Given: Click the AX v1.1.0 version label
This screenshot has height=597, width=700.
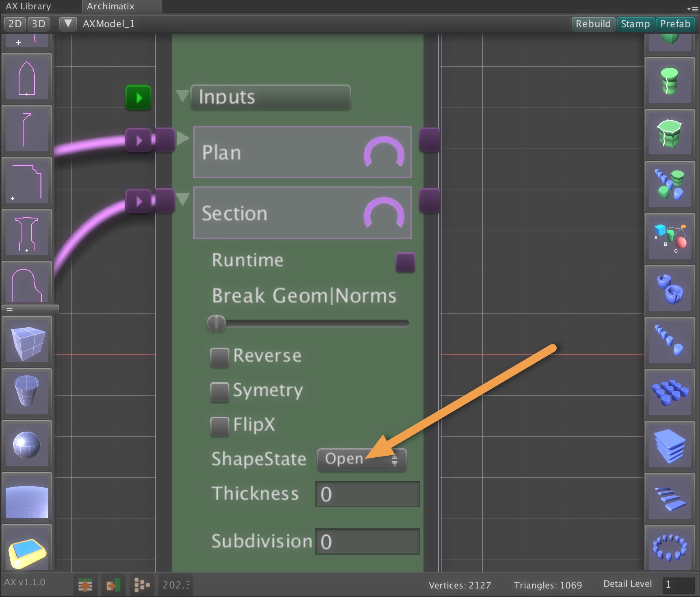Looking at the screenshot, I should [25, 582].
